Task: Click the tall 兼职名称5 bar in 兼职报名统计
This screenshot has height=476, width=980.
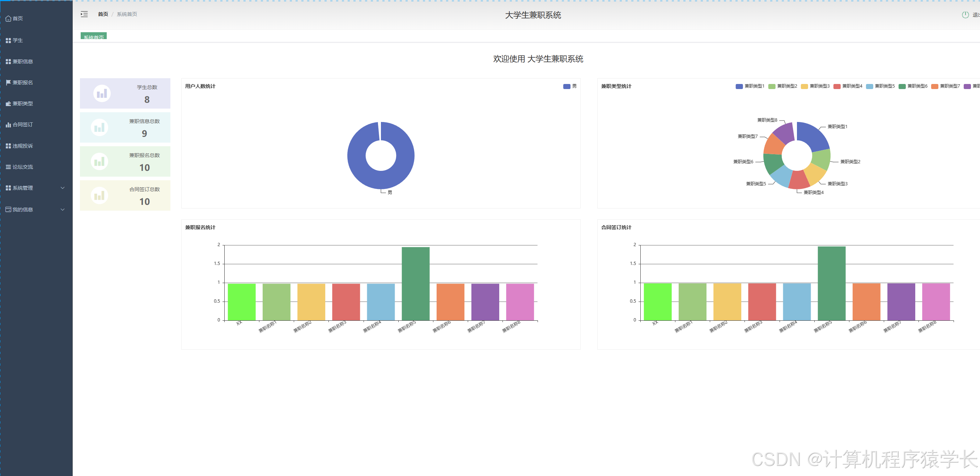Action: click(x=415, y=283)
